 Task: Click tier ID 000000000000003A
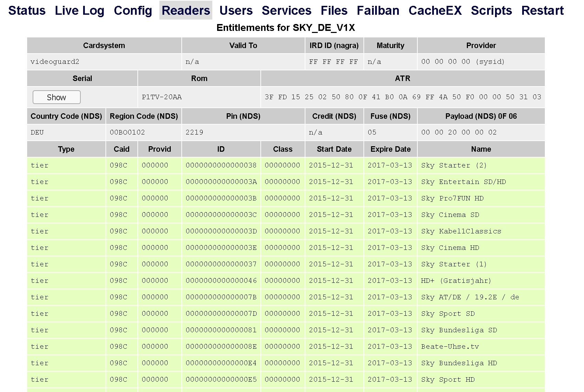pyautogui.click(x=221, y=182)
